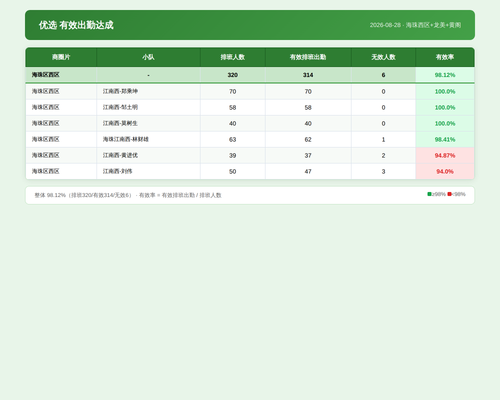Click 70 in the 排班人数 column
The width and height of the screenshot is (500, 400).
[x=233, y=91]
